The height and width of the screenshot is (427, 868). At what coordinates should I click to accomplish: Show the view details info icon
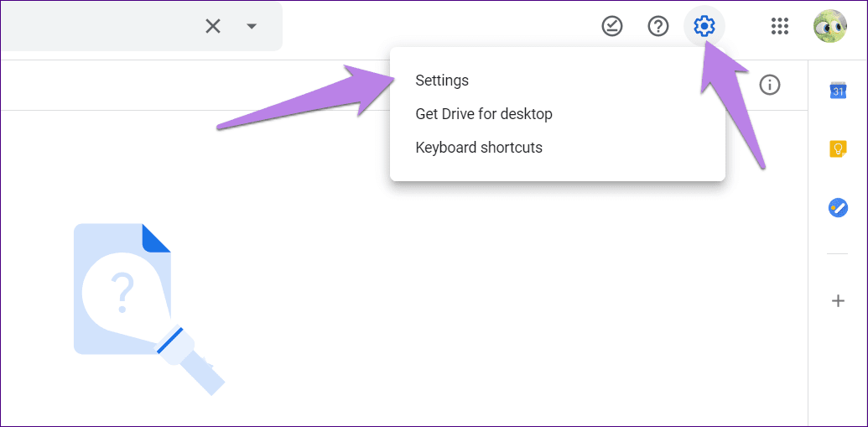[770, 85]
